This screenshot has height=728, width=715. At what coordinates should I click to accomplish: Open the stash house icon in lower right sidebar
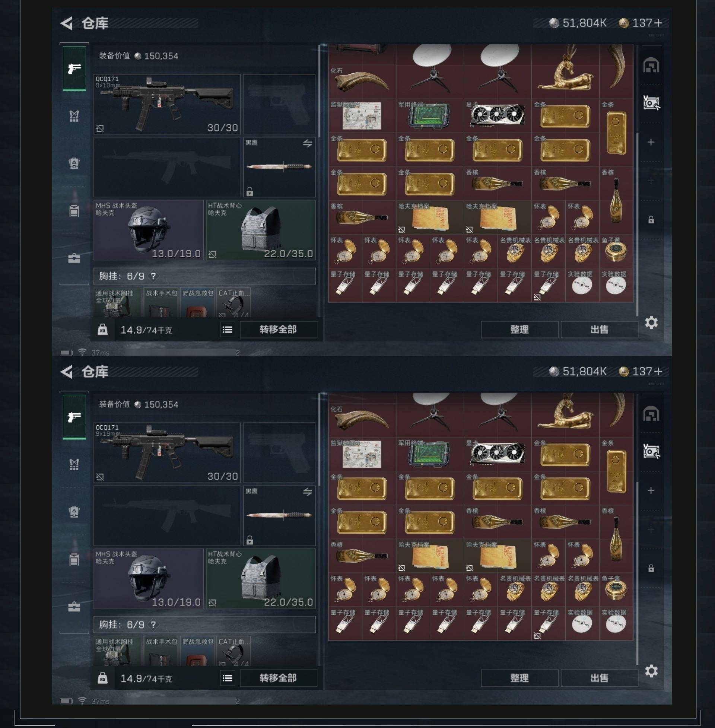click(651, 414)
